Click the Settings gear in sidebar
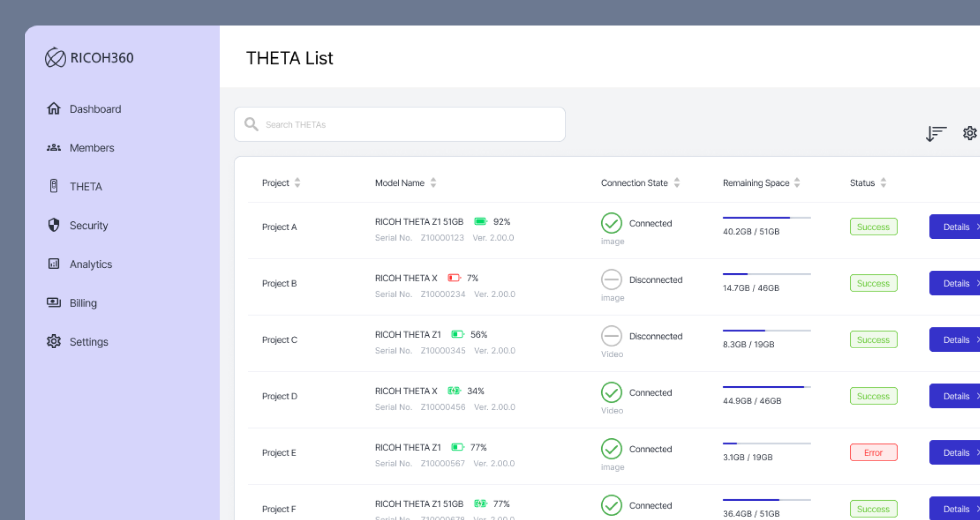The width and height of the screenshot is (980, 520). pos(54,341)
